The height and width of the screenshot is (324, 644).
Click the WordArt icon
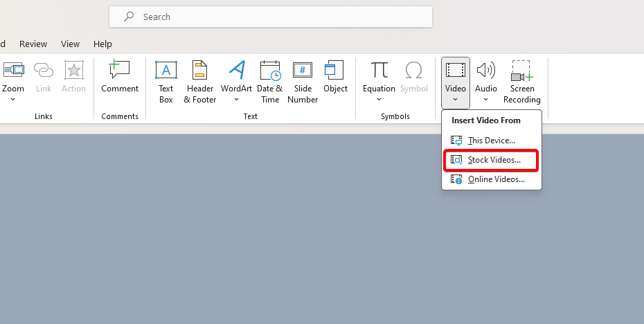[x=237, y=70]
